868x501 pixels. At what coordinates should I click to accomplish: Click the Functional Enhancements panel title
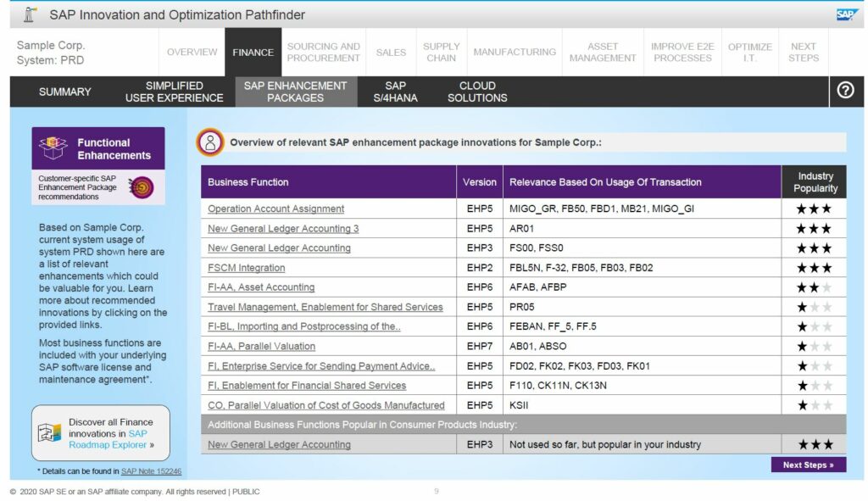coord(114,149)
